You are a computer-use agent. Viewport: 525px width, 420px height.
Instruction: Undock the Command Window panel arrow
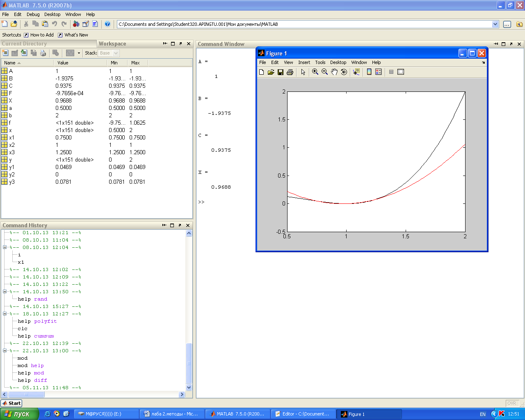pyautogui.click(x=511, y=44)
